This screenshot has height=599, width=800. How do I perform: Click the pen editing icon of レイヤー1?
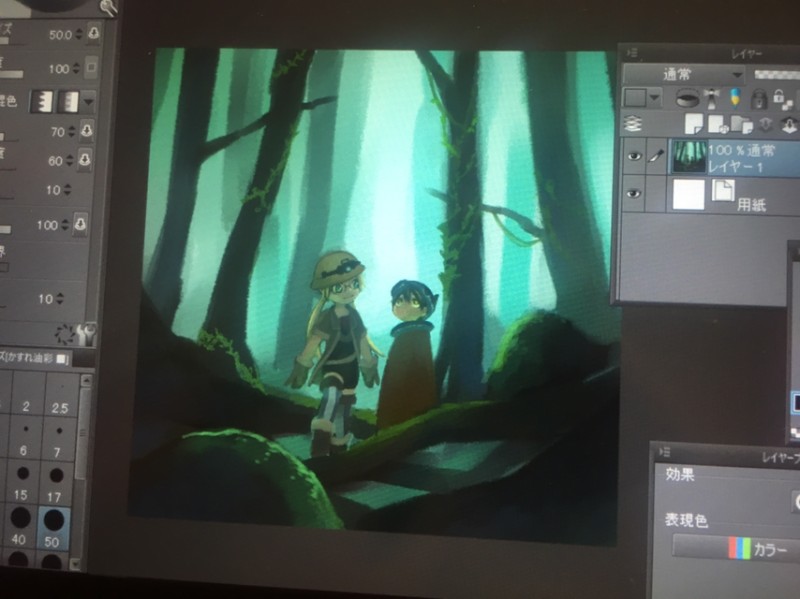[x=656, y=156]
